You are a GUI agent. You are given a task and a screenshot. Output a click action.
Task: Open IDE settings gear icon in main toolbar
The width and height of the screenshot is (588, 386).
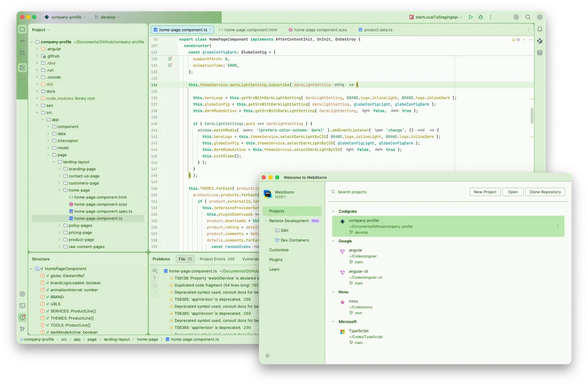point(539,17)
